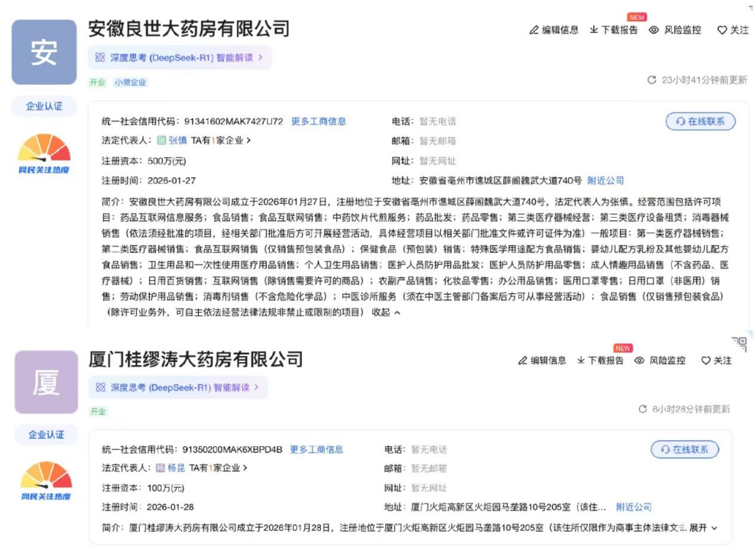Collapse the company intro with 收起
The image size is (756, 550).
click(386, 312)
